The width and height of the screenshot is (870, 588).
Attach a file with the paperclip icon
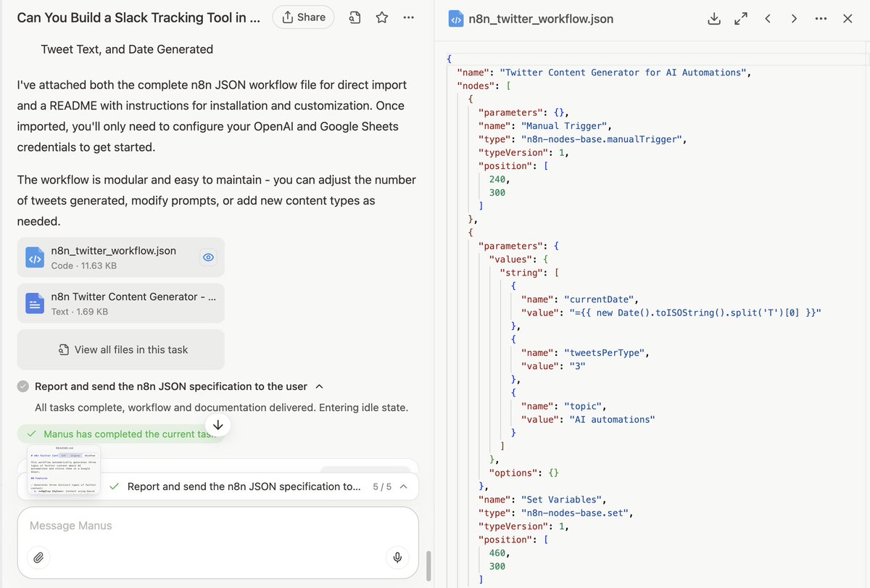click(x=38, y=557)
